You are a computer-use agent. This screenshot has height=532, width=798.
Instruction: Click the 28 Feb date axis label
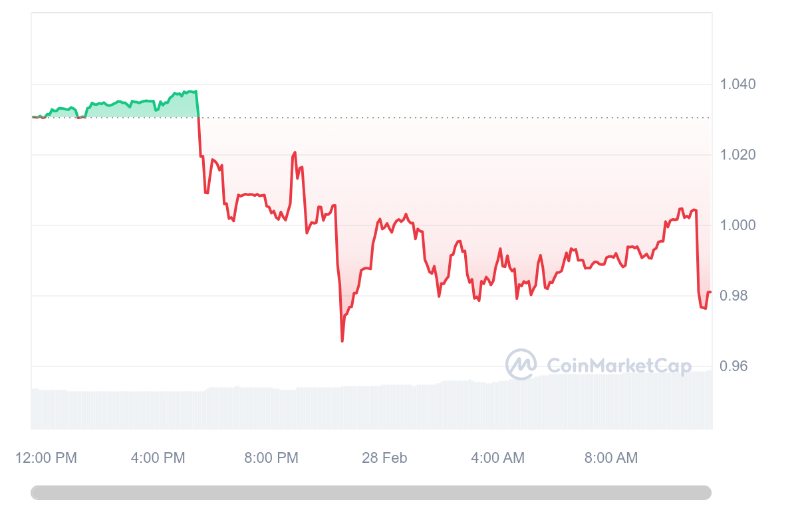click(384, 458)
